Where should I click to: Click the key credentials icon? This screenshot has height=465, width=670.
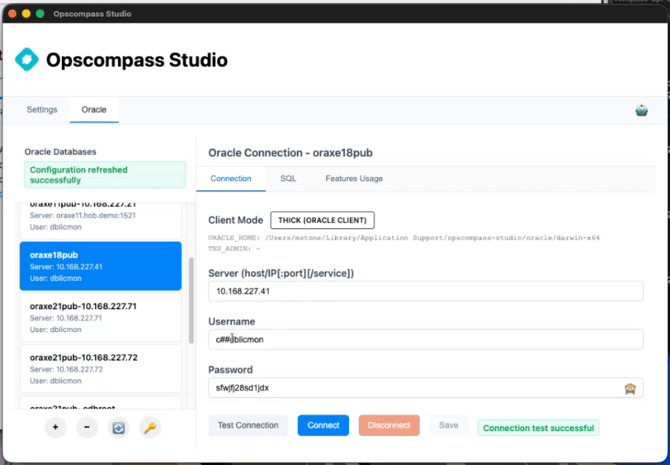150,427
